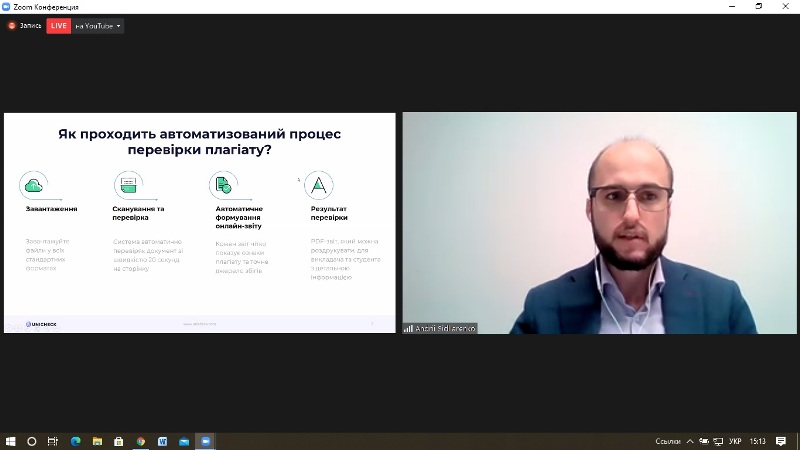This screenshot has width=800, height=450.
Task: Click the network icon in the system tray
Action: pyautogui.click(x=718, y=441)
